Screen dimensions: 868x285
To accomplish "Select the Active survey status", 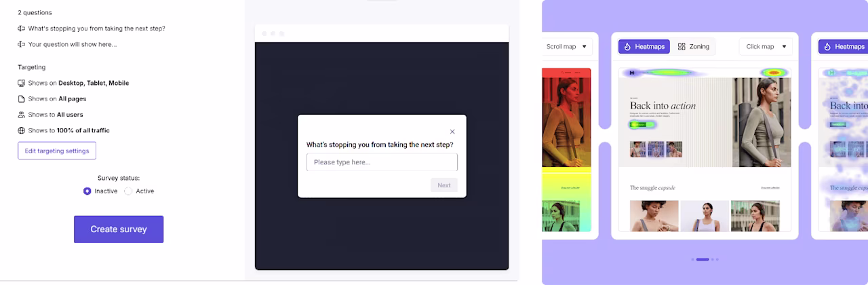I will pyautogui.click(x=128, y=191).
